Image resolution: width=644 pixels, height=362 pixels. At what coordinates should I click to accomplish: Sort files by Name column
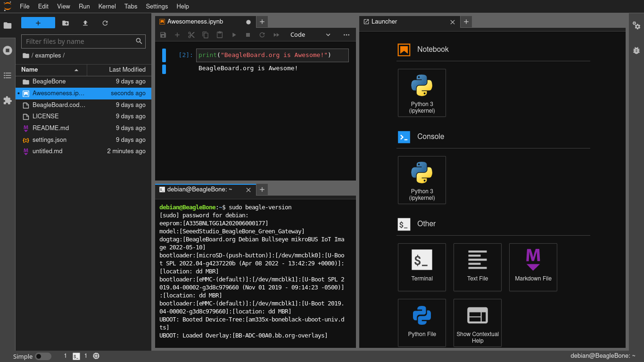click(x=51, y=70)
